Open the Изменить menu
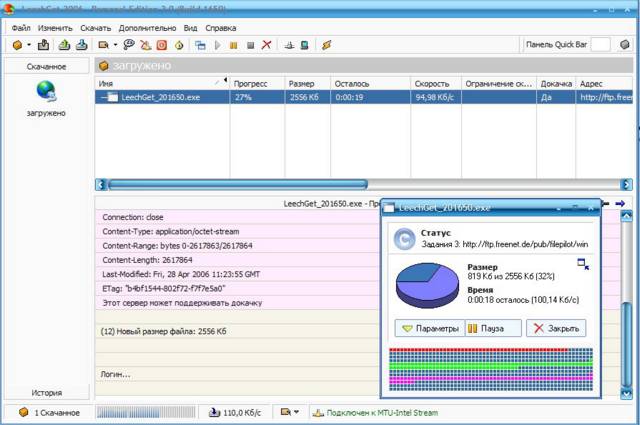The height and width of the screenshot is (425, 640). click(x=55, y=28)
